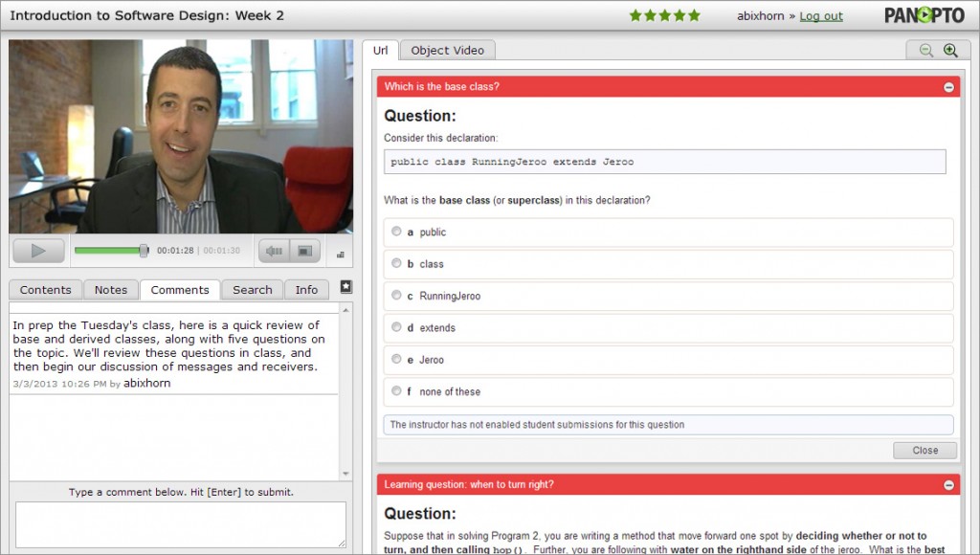Switch to the Contents tab
Viewport: 980px width, 555px height.
tap(45, 290)
